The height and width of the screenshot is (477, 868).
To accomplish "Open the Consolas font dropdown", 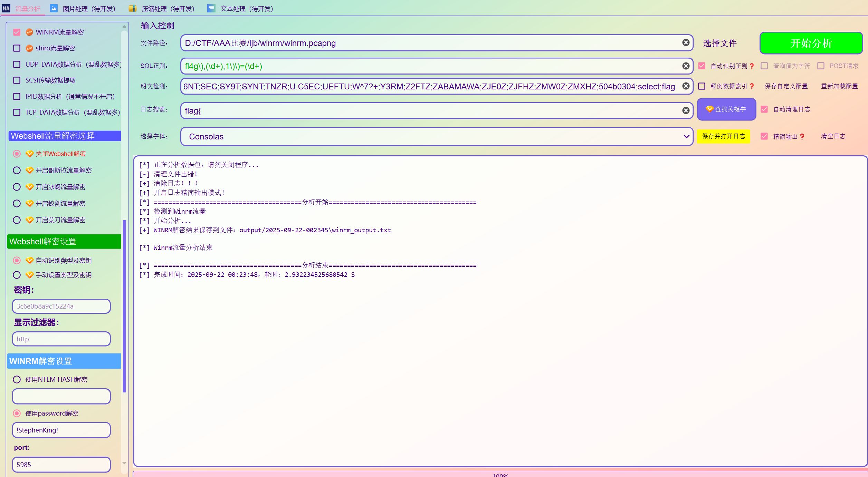I will tap(437, 136).
